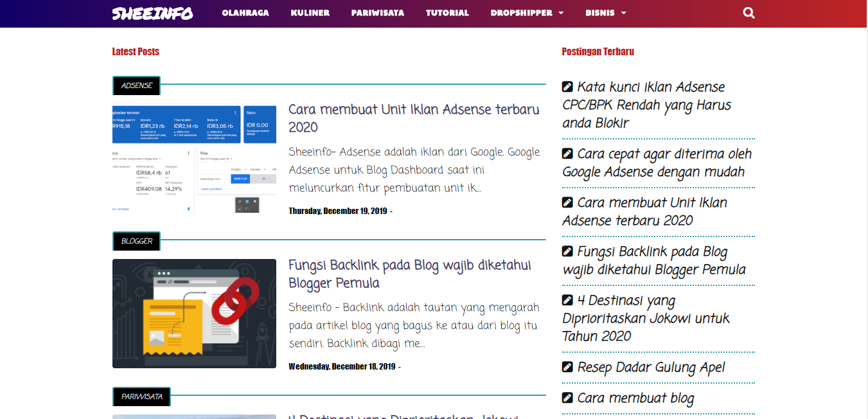
Task: Open the Tutorial menu item
Action: coord(447,13)
